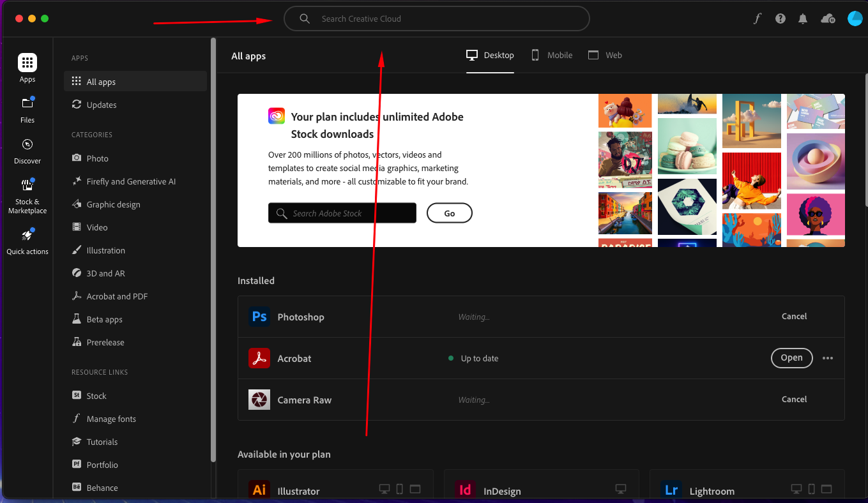Screen dimensions: 868x503
Task: Open more options for Acrobat
Action: 828,358
